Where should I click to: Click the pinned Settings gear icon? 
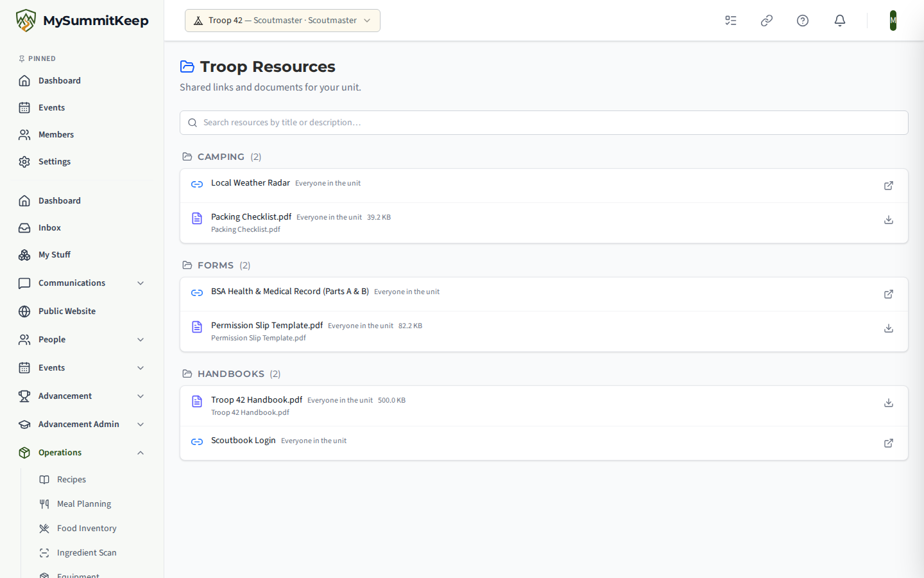click(x=24, y=162)
